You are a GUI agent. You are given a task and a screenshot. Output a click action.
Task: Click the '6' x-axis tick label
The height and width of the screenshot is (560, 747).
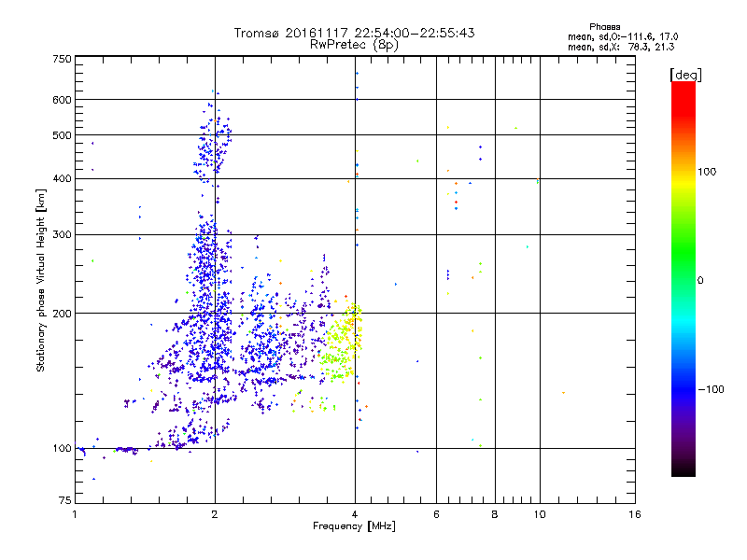coord(436,514)
